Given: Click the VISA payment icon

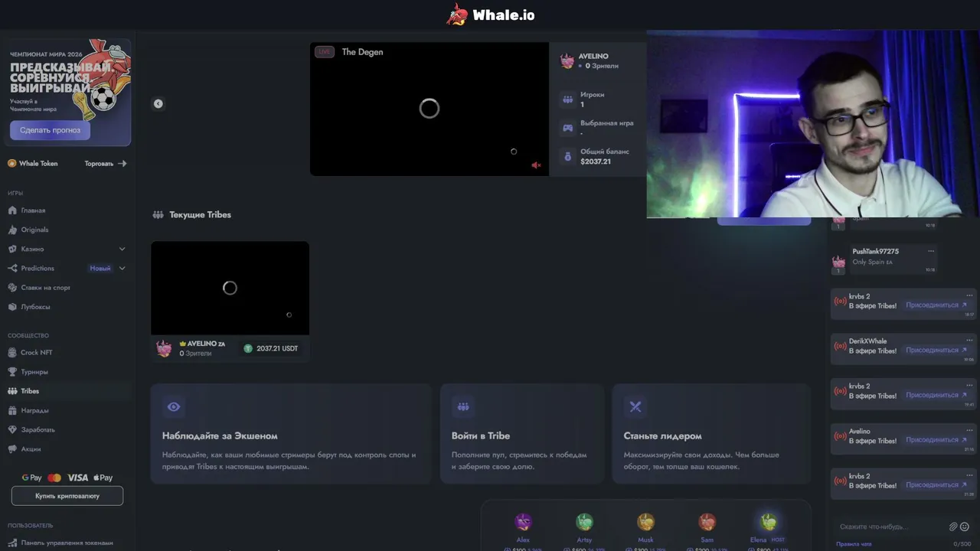Looking at the screenshot, I should pos(77,478).
